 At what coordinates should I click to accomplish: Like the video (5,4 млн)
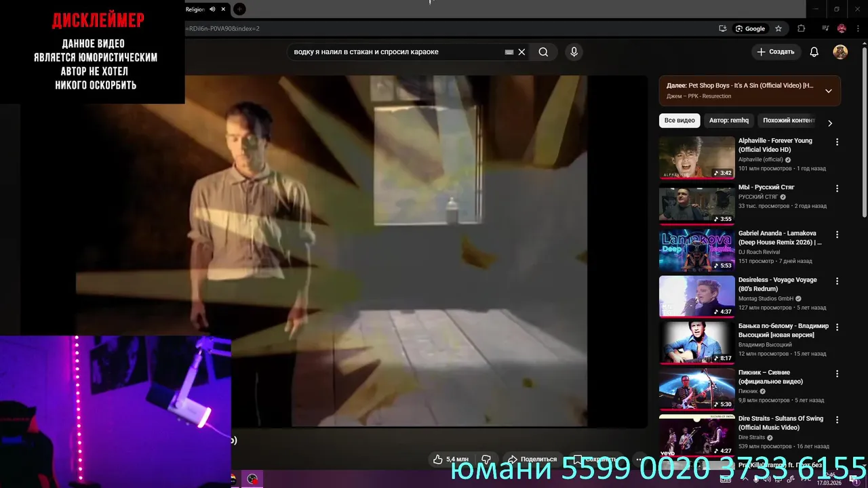(x=451, y=459)
